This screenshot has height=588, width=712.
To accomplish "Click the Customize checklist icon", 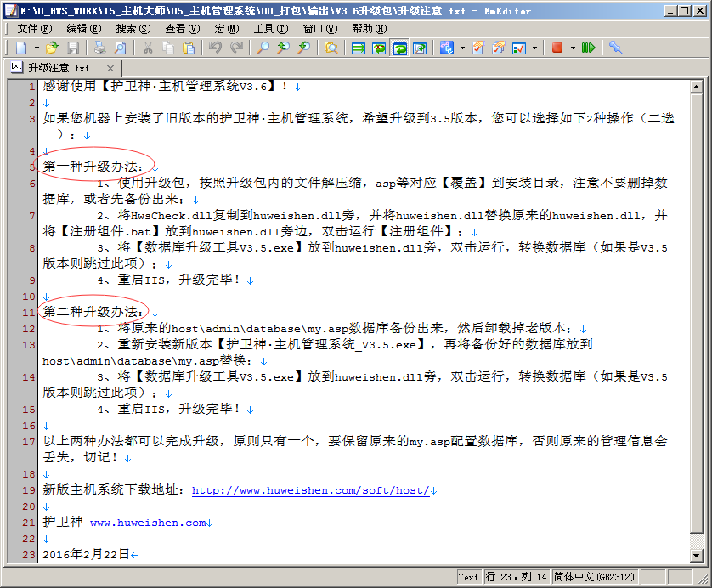I will (519, 48).
